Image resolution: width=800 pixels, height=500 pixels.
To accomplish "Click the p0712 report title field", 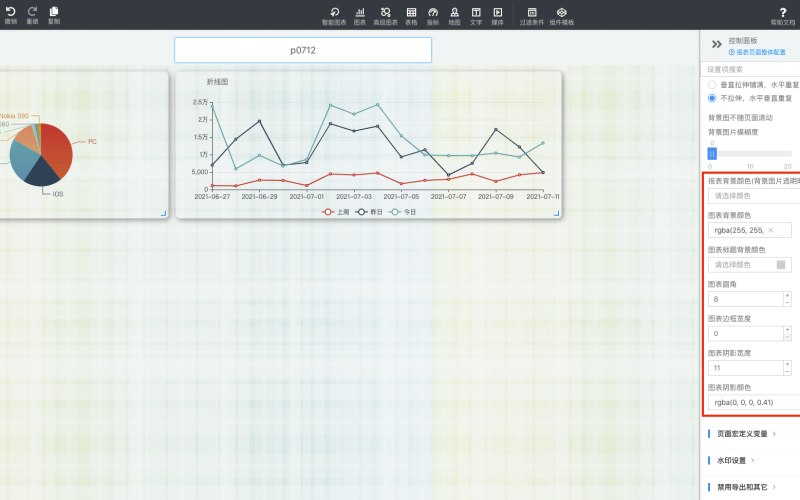I will [x=303, y=50].
